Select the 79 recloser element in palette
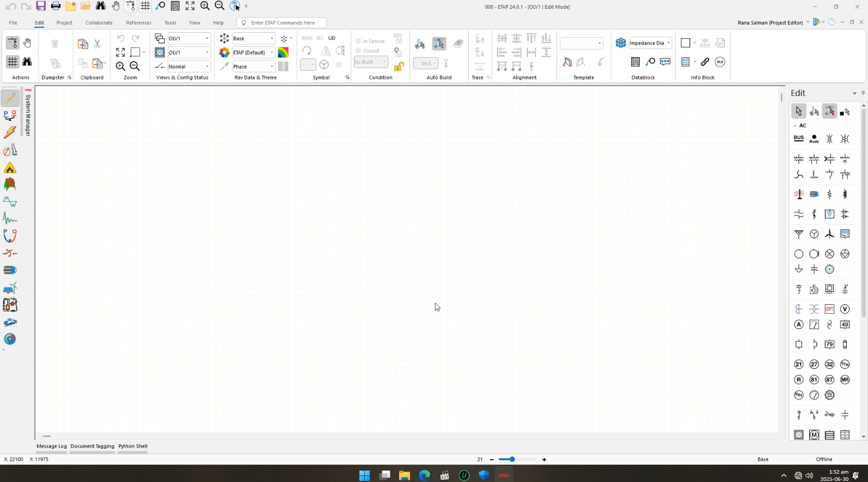868x482 pixels. click(829, 344)
